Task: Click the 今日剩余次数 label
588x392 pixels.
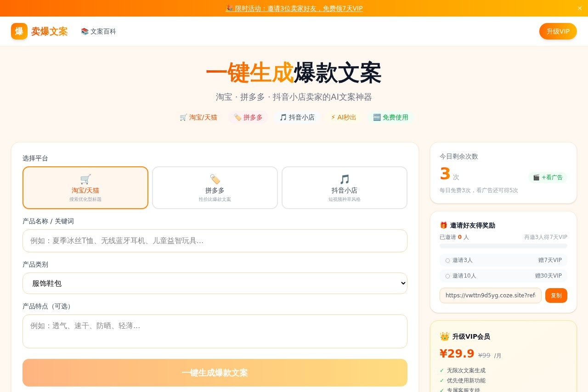Action: (x=459, y=156)
